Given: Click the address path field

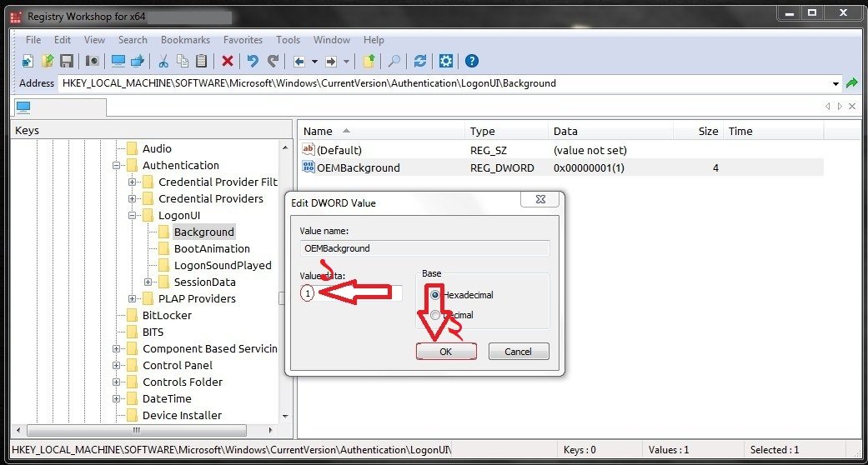Looking at the screenshot, I should click(443, 84).
